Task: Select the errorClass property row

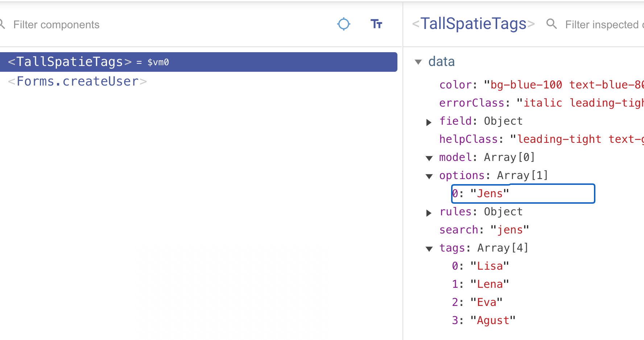Action: point(541,103)
